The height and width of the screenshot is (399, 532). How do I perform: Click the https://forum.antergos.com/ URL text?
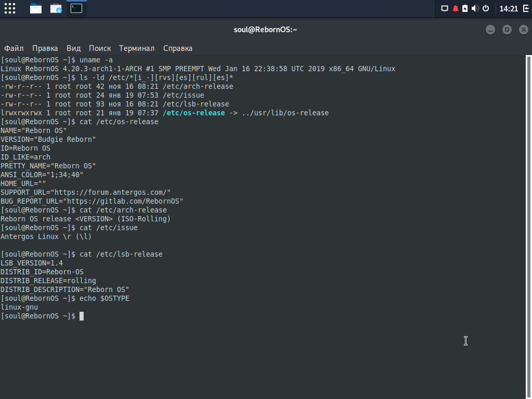tap(111, 192)
